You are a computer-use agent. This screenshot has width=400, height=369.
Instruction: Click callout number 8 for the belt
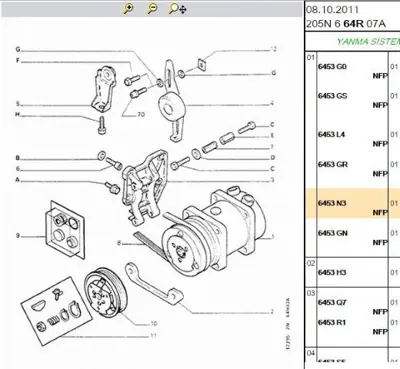point(119,243)
